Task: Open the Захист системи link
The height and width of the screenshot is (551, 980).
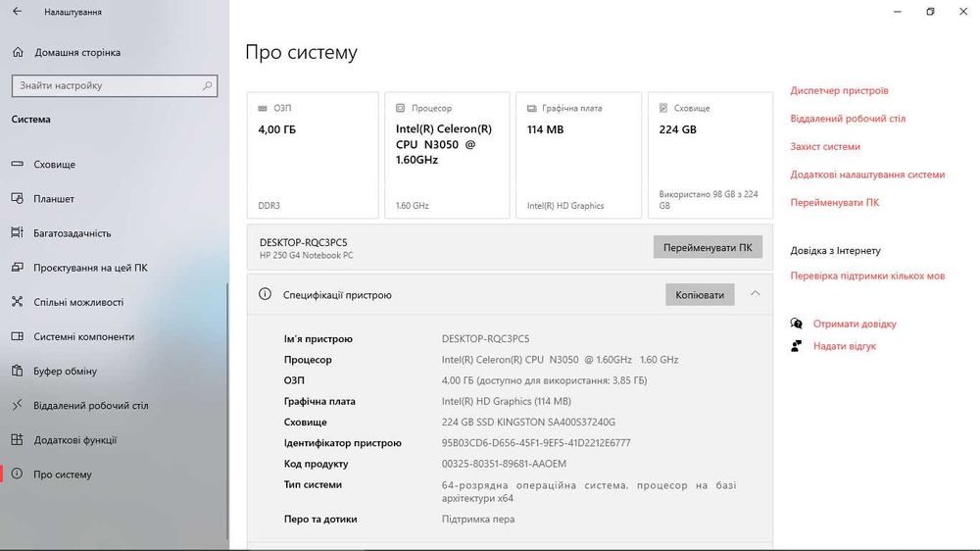Action: [825, 146]
